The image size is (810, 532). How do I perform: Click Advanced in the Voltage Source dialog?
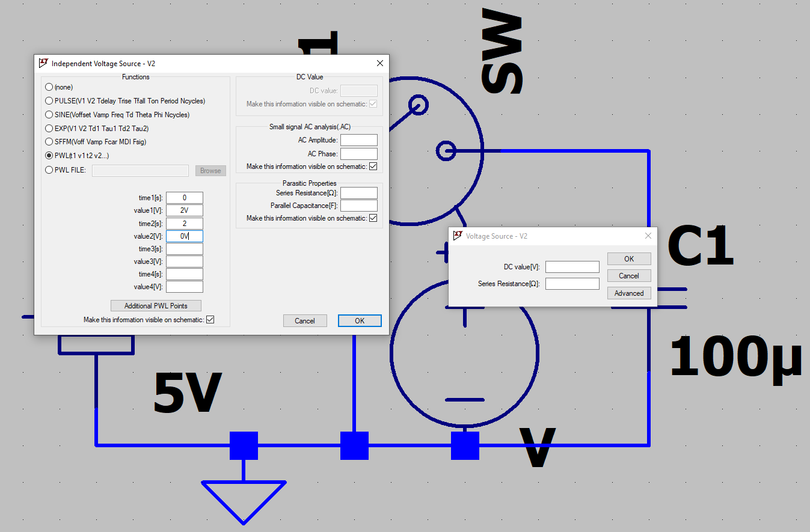pos(628,293)
